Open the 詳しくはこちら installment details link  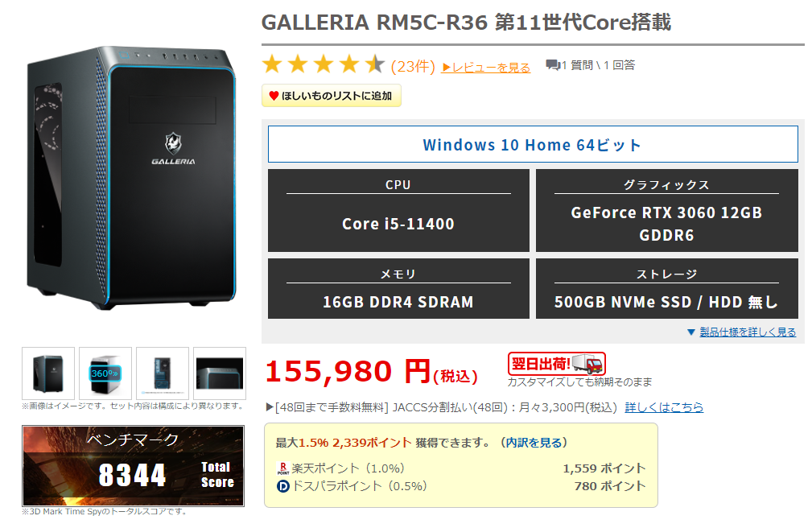click(x=664, y=407)
